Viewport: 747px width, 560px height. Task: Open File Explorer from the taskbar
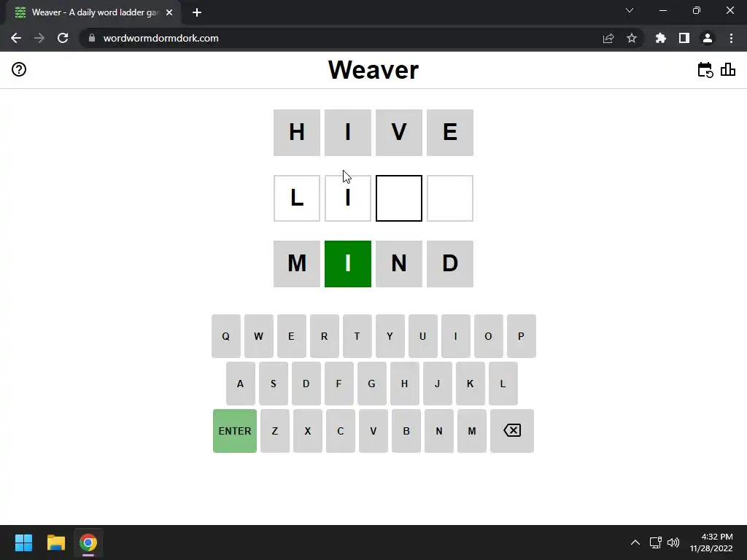coord(55,542)
